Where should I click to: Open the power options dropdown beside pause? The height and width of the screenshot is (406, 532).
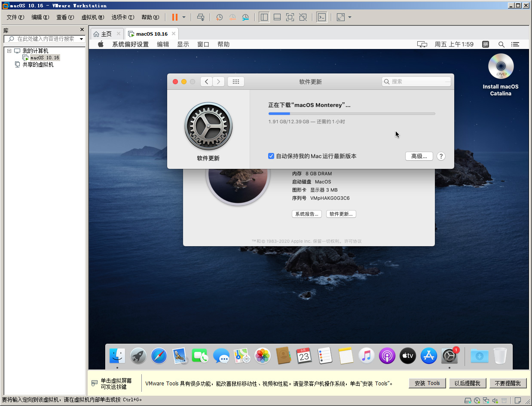coord(184,17)
